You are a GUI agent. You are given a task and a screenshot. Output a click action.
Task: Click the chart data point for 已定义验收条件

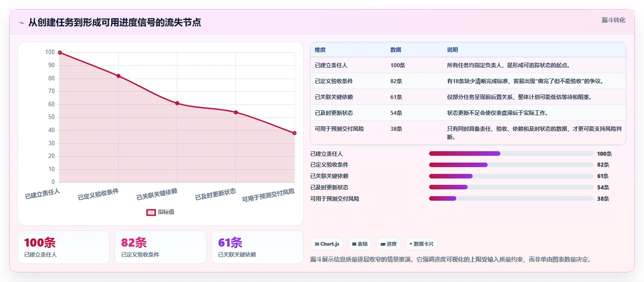coord(118,76)
